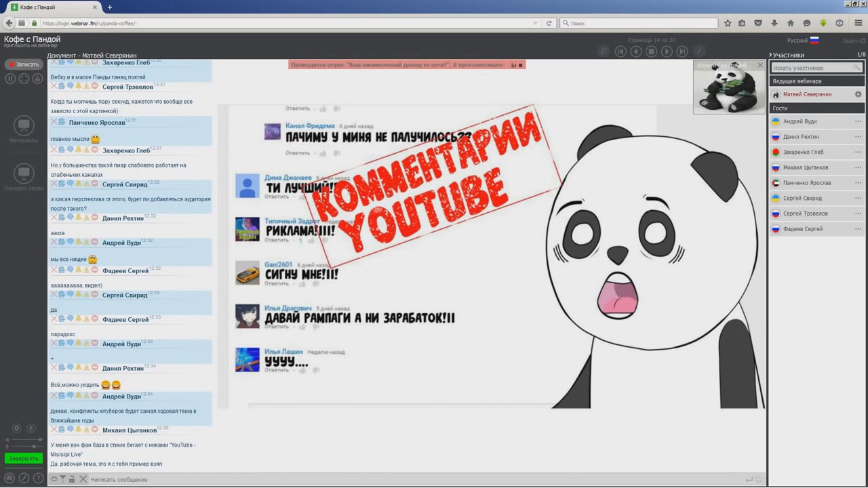868x488 pixels.
Task: Go to the next slide
Action: tap(667, 51)
